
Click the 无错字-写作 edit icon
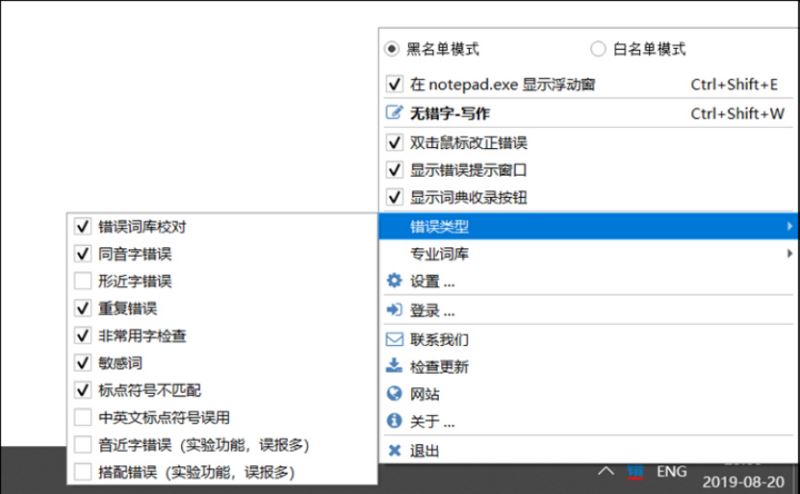click(x=394, y=113)
